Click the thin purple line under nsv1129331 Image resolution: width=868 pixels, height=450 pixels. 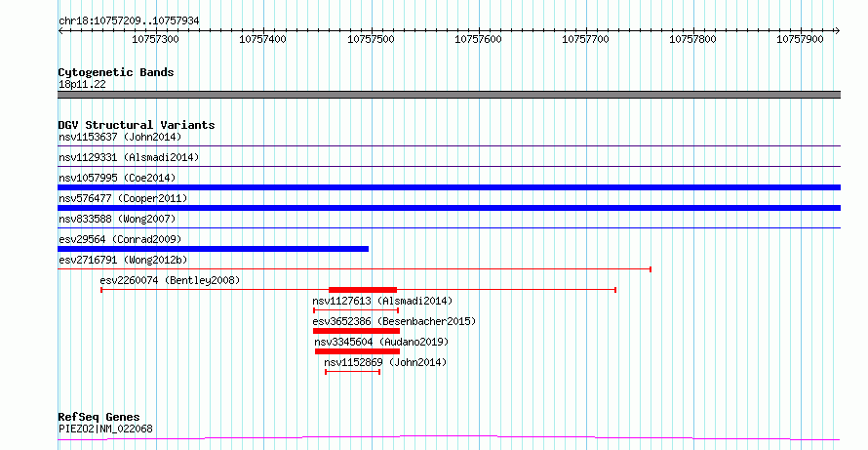(449, 167)
